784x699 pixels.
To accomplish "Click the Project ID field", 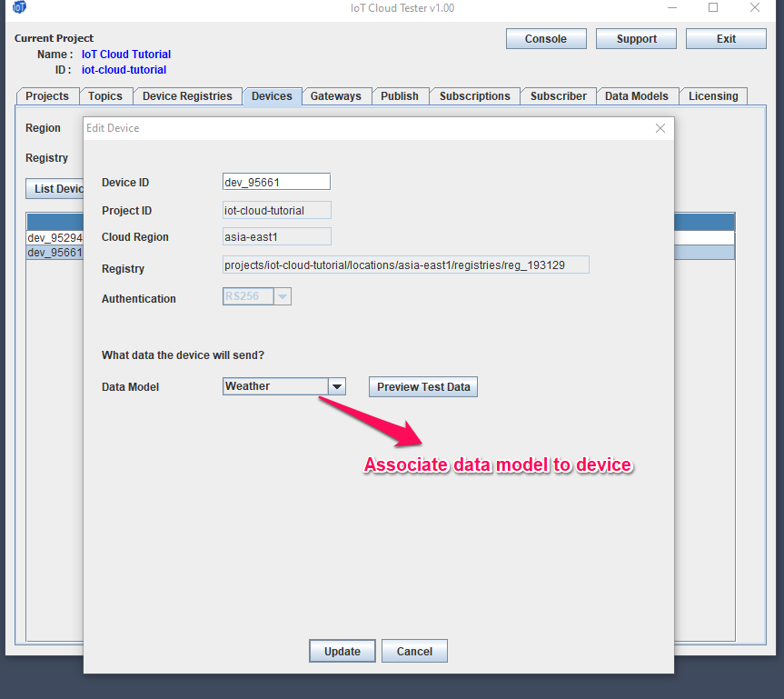I will click(276, 210).
